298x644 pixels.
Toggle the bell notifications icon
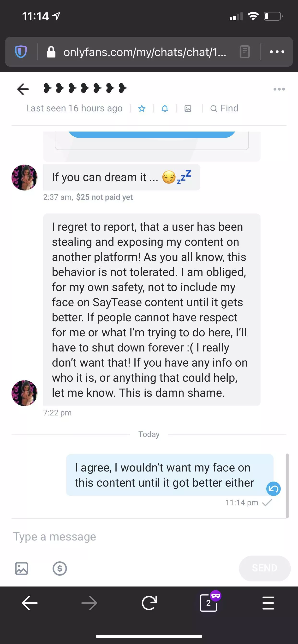pos(165,109)
